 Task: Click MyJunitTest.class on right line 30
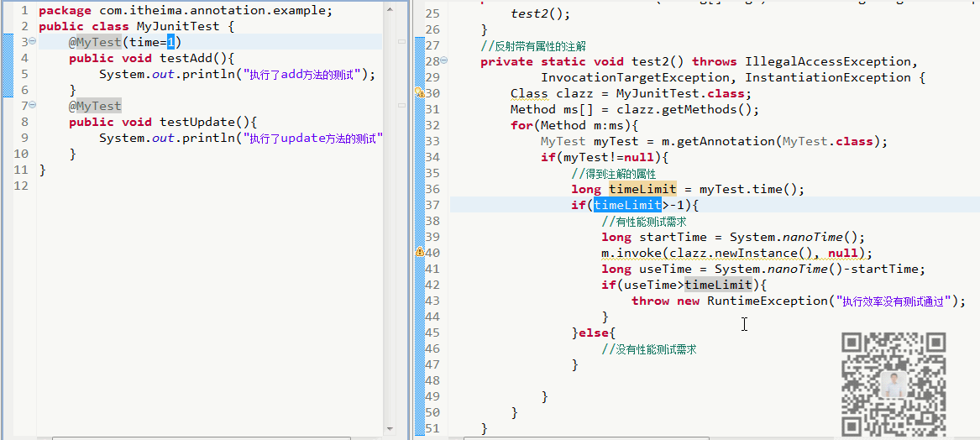[x=680, y=93]
